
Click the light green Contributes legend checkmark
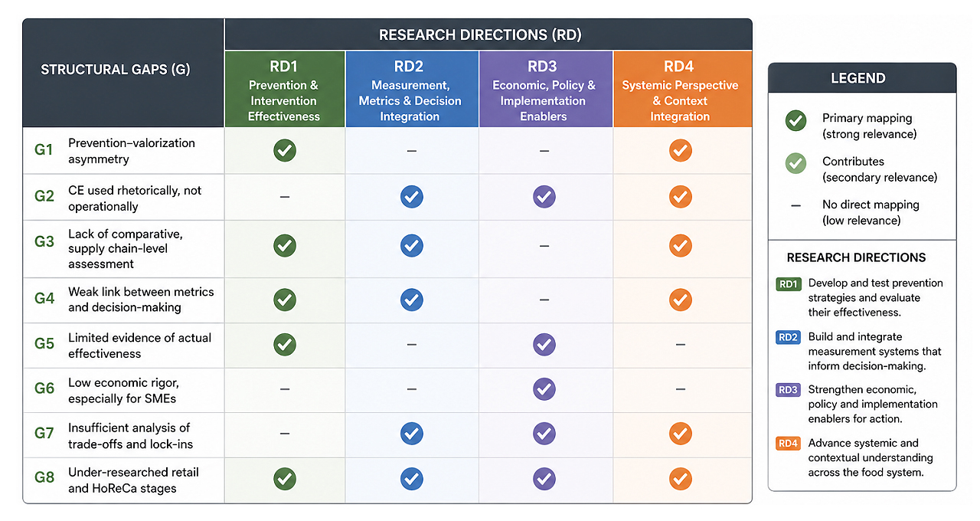pyautogui.click(x=796, y=163)
